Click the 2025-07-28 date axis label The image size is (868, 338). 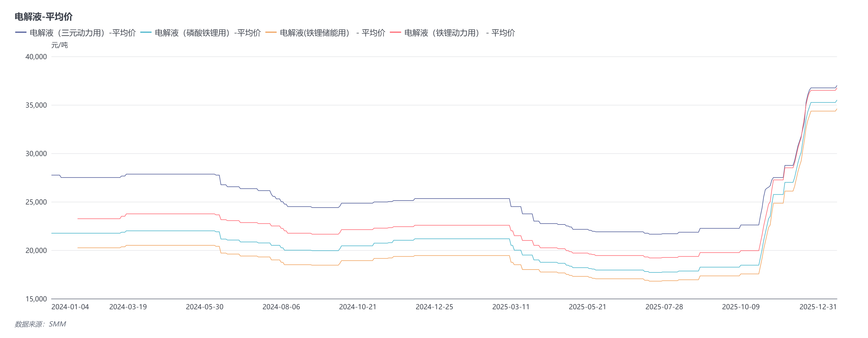coord(664,307)
